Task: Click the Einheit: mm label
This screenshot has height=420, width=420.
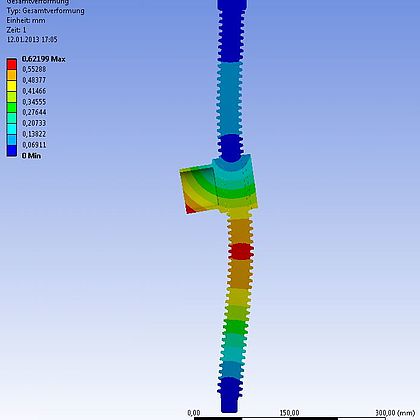Action: (26, 20)
